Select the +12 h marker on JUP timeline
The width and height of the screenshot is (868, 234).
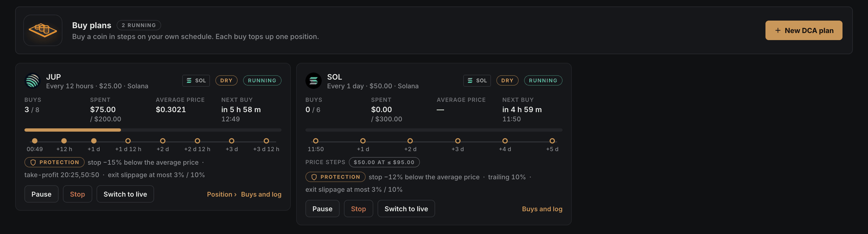pos(64,141)
